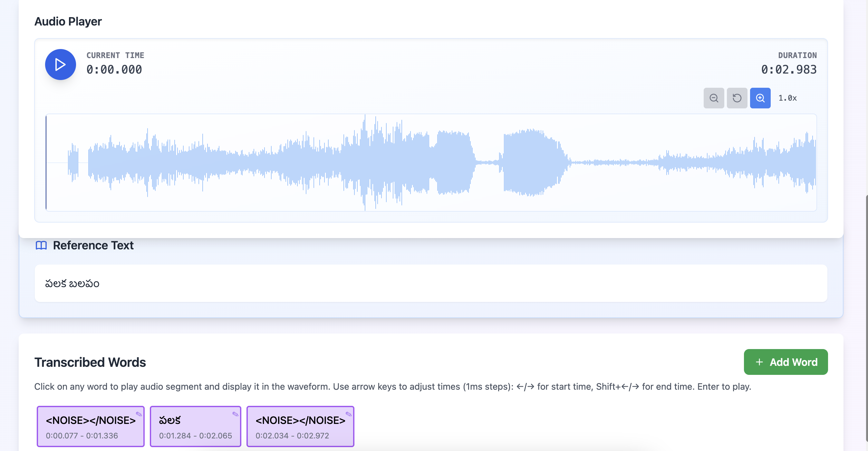The image size is (868, 451).
Task: Click the waveform zoom out icon
Action: [x=713, y=98]
